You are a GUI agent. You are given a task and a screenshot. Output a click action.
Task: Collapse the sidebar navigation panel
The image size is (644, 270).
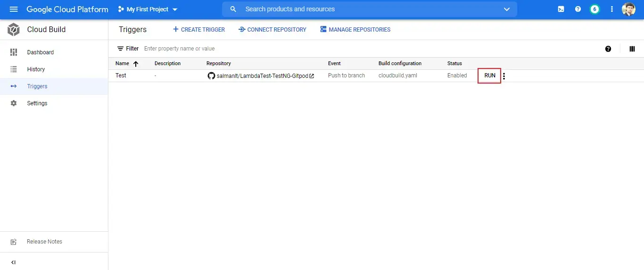13,262
